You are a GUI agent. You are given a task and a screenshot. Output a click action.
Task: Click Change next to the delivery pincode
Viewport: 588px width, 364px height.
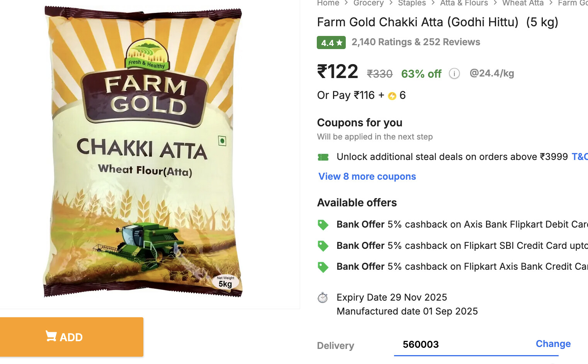click(553, 344)
